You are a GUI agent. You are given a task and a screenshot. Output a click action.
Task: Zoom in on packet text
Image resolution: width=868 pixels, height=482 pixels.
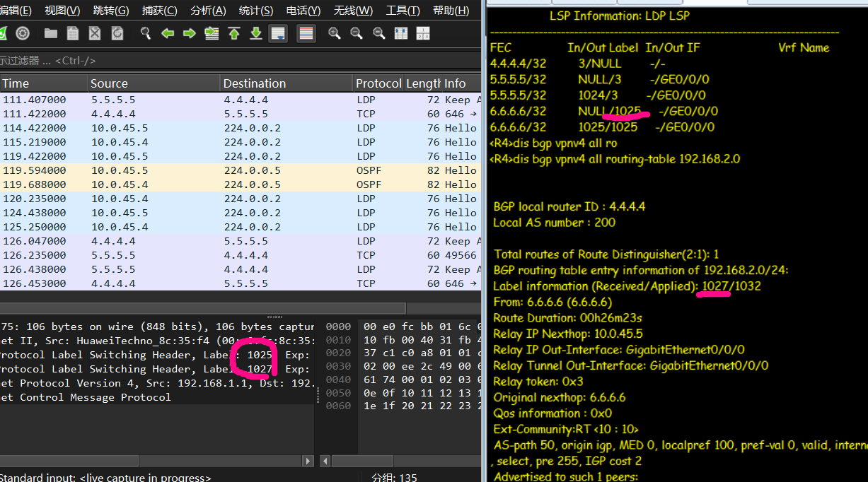click(335, 33)
